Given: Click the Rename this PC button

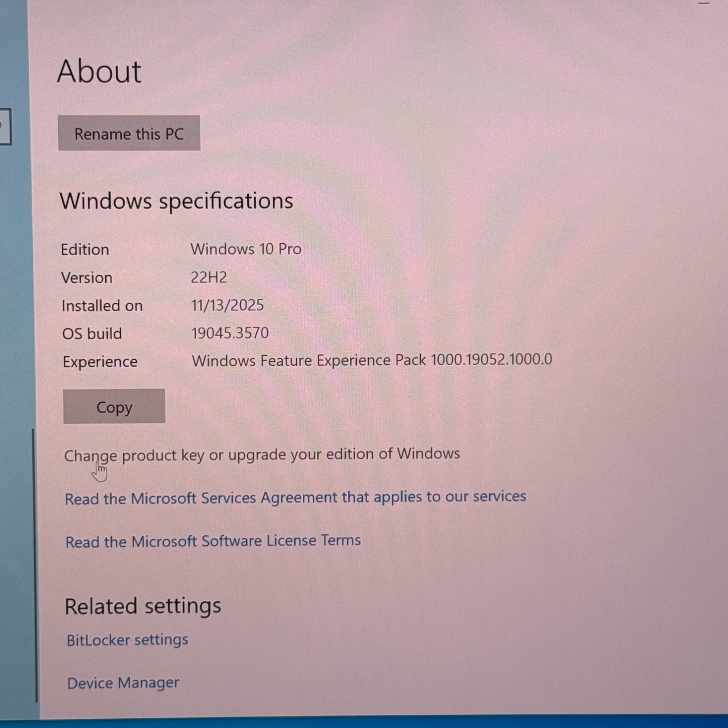Looking at the screenshot, I should (x=129, y=133).
